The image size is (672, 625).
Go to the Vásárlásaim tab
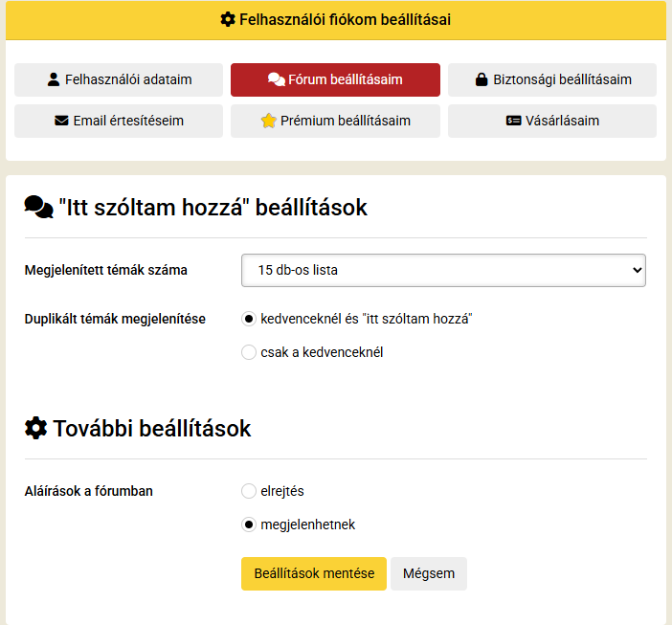552,121
